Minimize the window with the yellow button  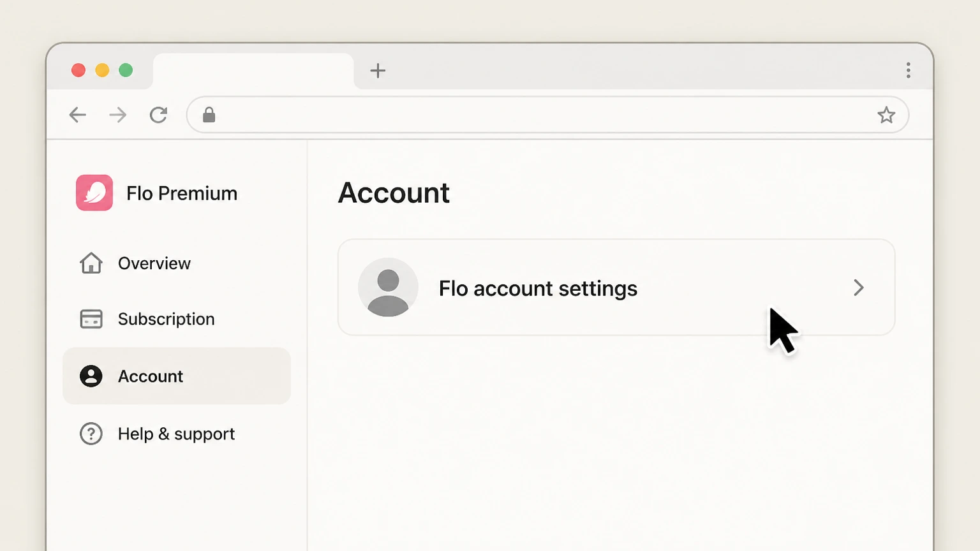[102, 70]
